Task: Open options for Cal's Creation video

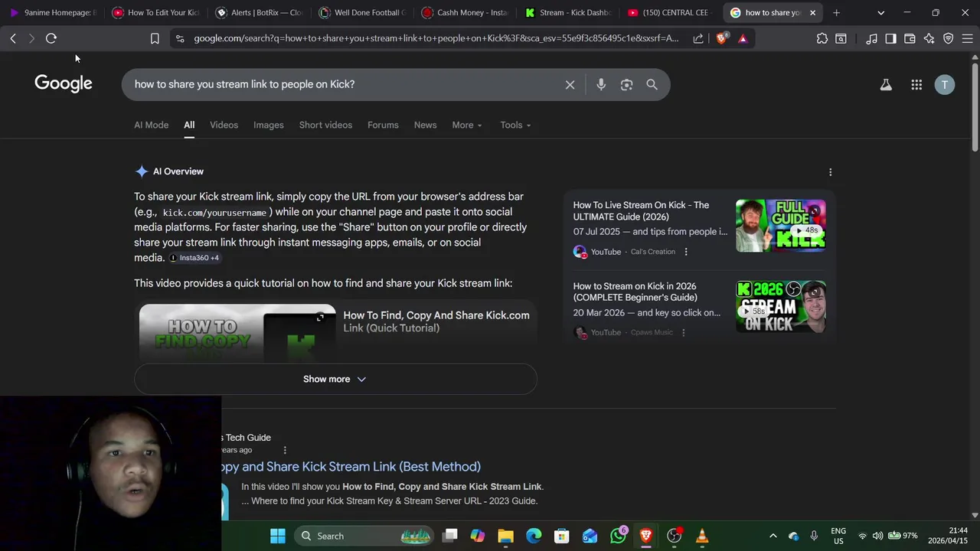Action: pyautogui.click(x=686, y=252)
